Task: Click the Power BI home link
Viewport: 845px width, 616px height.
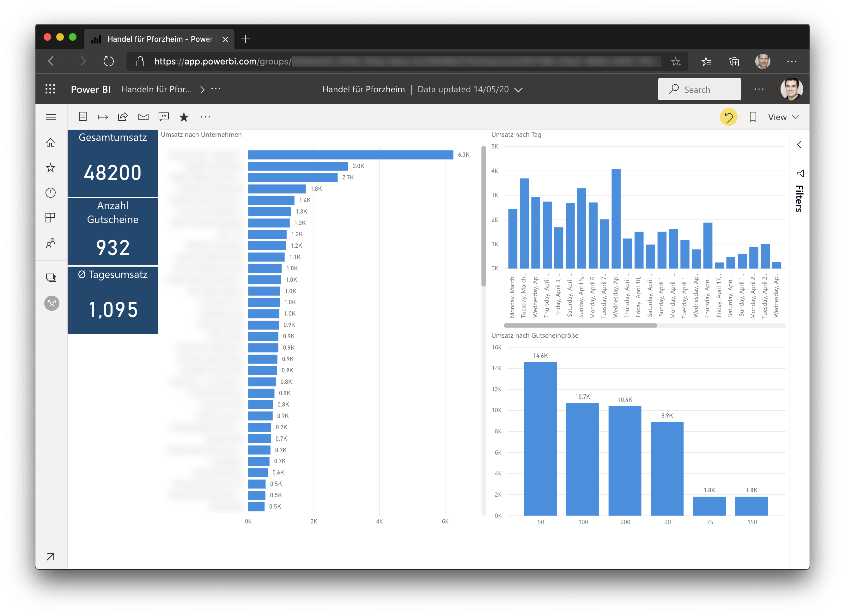Action: [91, 89]
